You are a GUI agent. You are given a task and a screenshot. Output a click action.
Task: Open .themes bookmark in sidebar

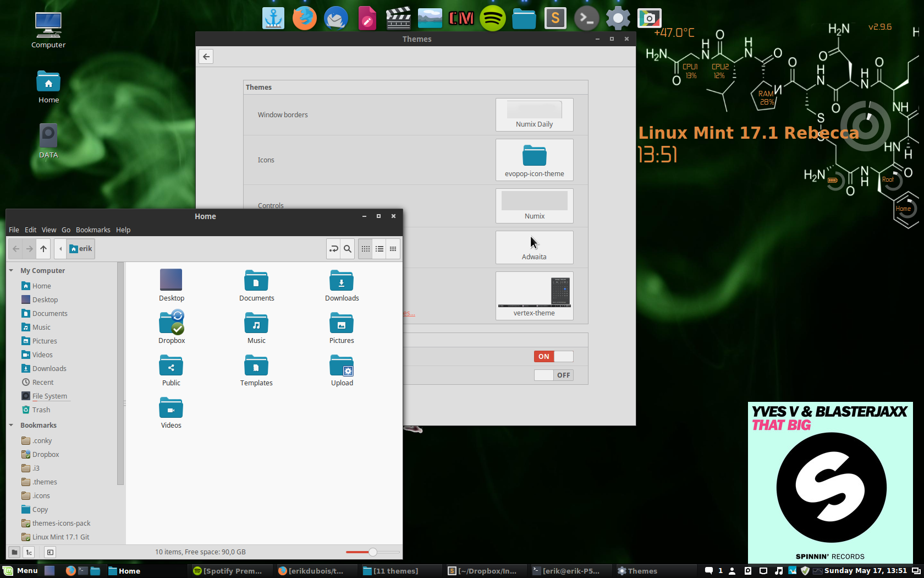[x=39, y=482]
